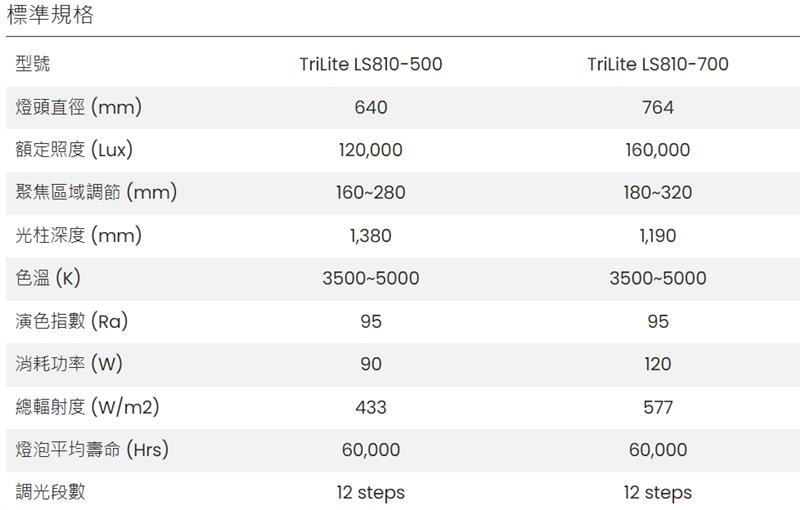Select the 額定照度 (Lux) label
This screenshot has height=510, width=800.
tap(74, 150)
